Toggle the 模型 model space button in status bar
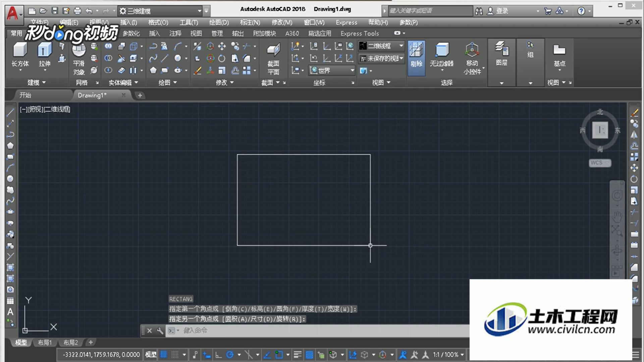 click(x=151, y=354)
